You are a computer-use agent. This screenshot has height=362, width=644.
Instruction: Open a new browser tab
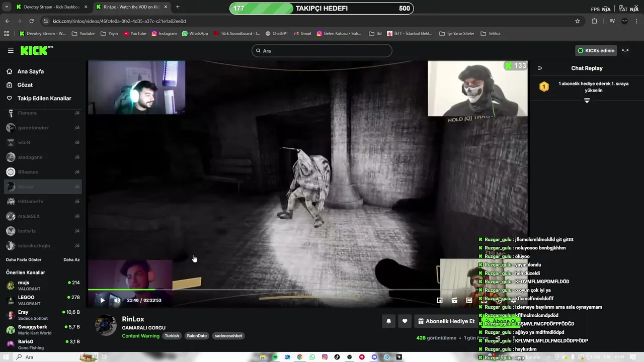tap(178, 7)
